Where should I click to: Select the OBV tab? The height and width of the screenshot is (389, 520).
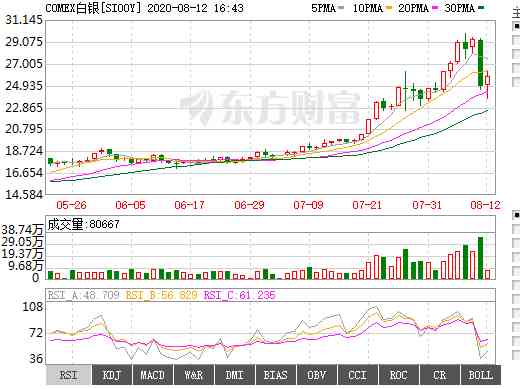click(317, 375)
